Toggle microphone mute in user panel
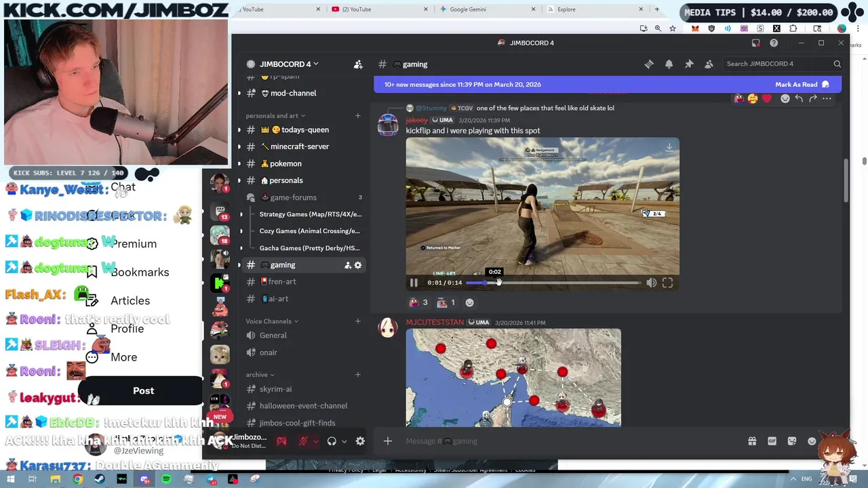The width and height of the screenshot is (868, 488). (303, 441)
